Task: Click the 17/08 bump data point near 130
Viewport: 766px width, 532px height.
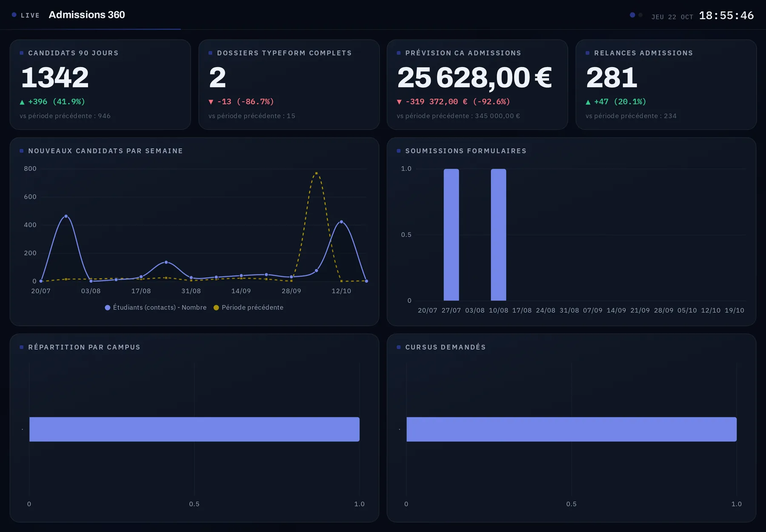Action: click(x=166, y=262)
